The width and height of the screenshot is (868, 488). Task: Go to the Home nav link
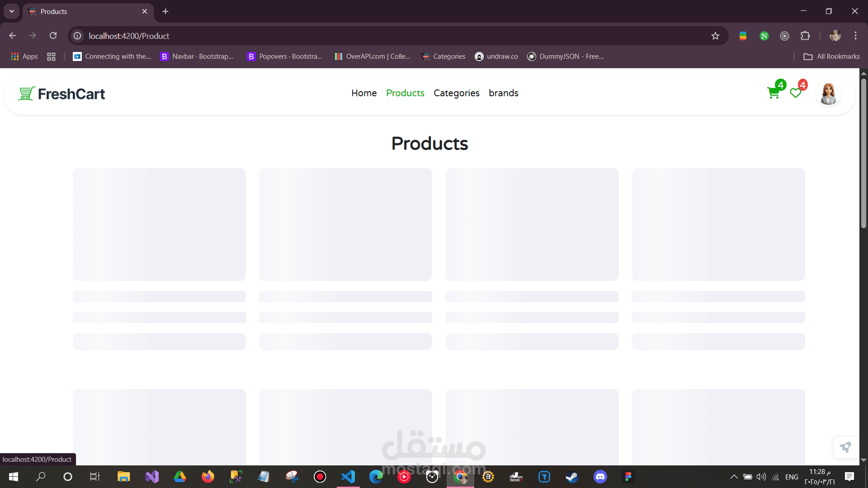[364, 93]
